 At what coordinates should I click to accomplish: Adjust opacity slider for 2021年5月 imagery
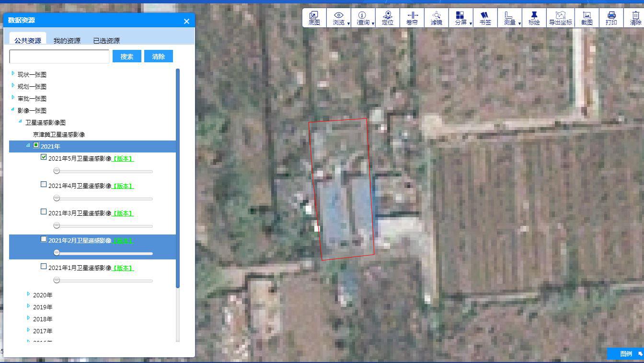(57, 171)
